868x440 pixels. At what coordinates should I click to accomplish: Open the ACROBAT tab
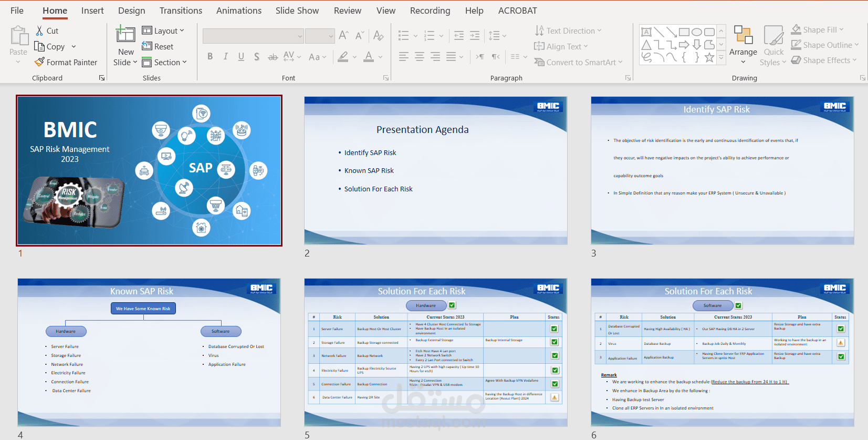pos(518,11)
